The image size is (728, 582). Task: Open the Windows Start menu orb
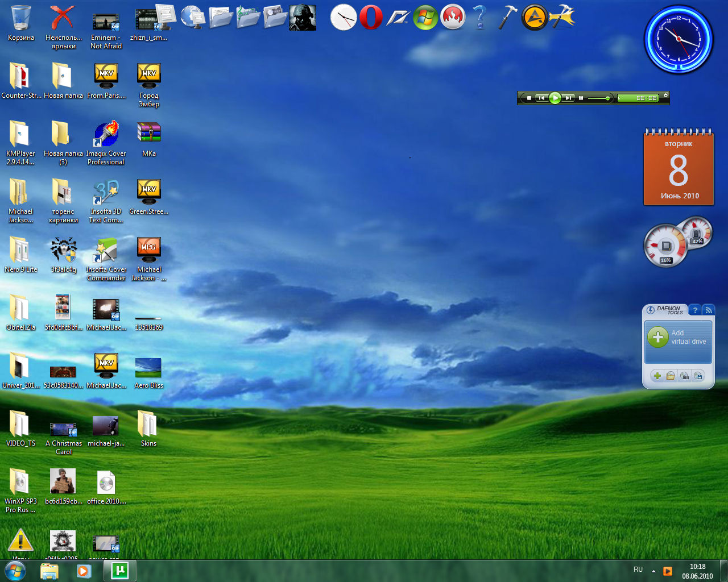tap(15, 571)
